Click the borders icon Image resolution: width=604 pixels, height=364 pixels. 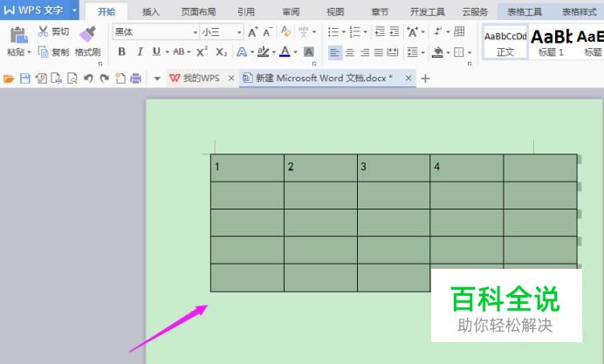(458, 52)
